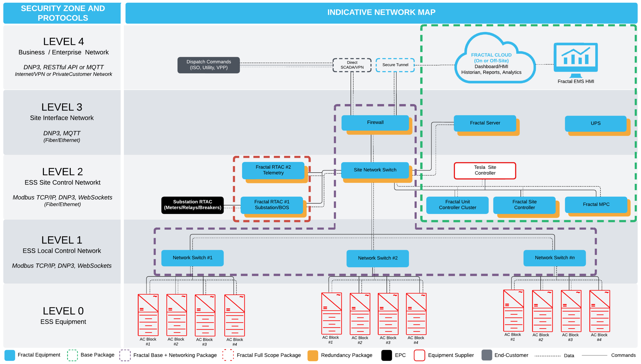Click the 'Commands' solid line legend label
This screenshot has width=641, height=364.
(x=623, y=355)
